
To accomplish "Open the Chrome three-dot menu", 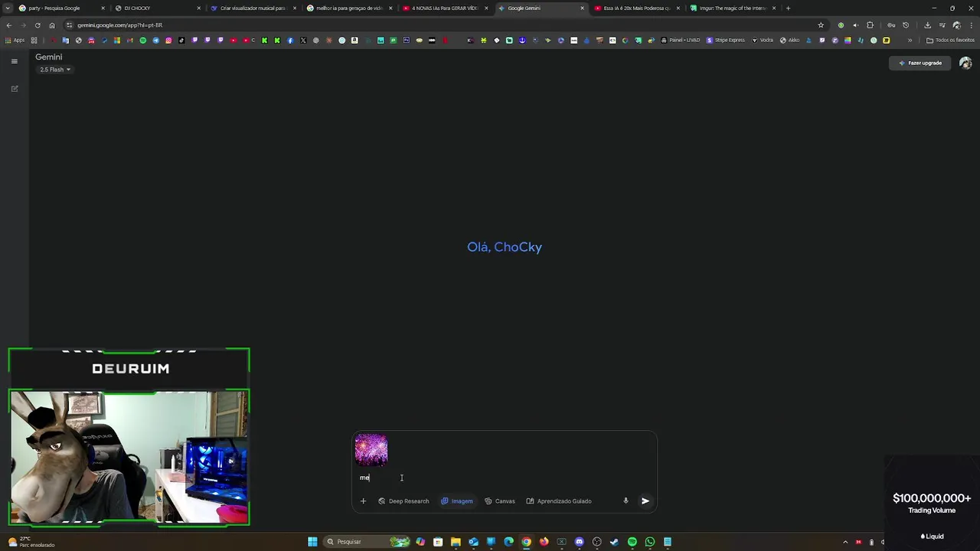I will tap(971, 25).
